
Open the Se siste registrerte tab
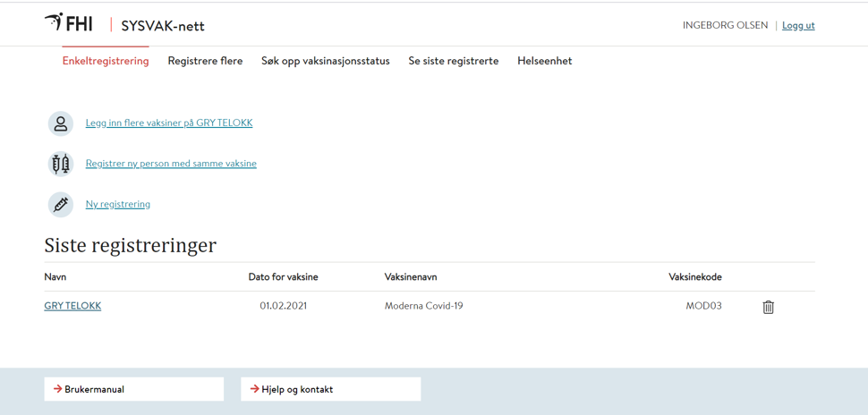click(x=453, y=61)
